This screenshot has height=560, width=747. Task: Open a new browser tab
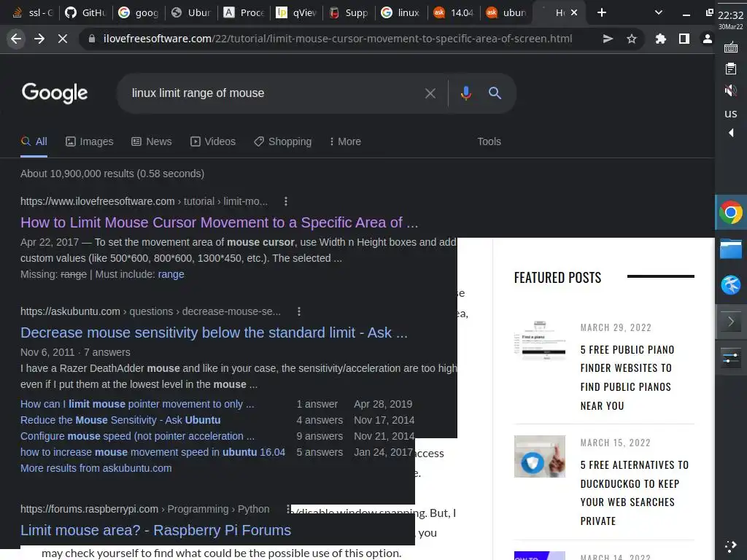[602, 13]
